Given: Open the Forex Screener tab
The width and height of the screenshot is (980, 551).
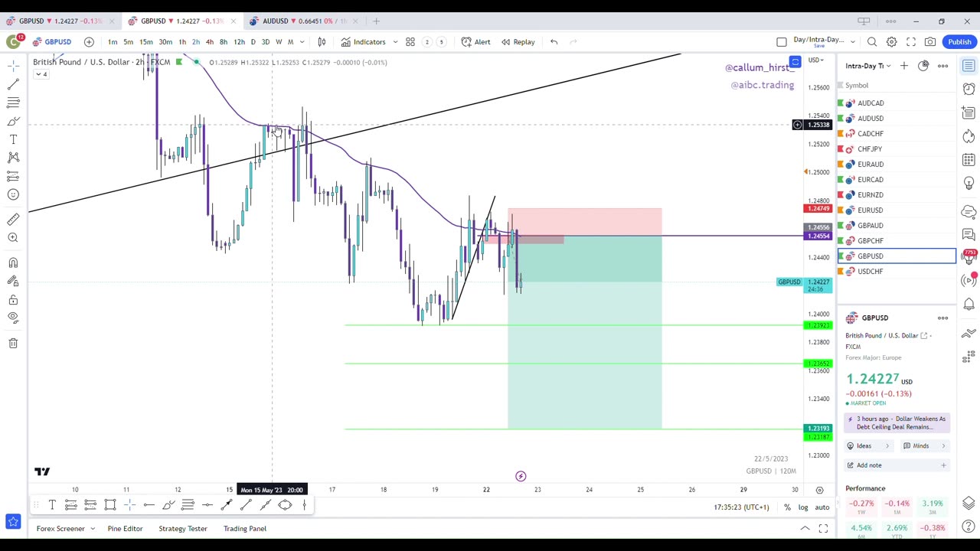Looking at the screenshot, I should [x=60, y=529].
